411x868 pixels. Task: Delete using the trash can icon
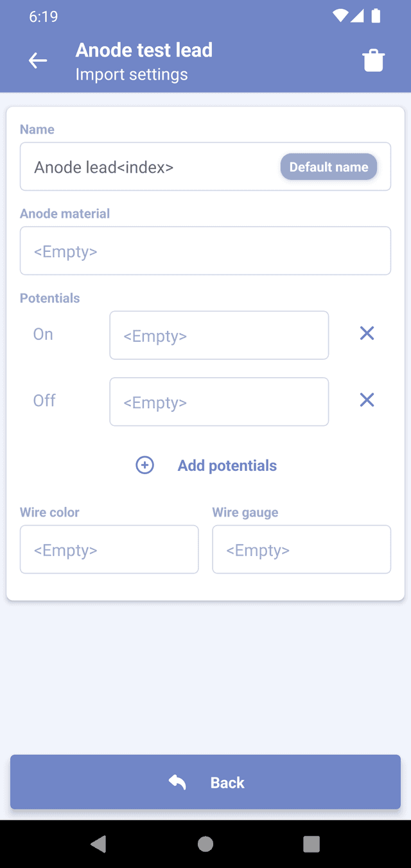tap(373, 61)
